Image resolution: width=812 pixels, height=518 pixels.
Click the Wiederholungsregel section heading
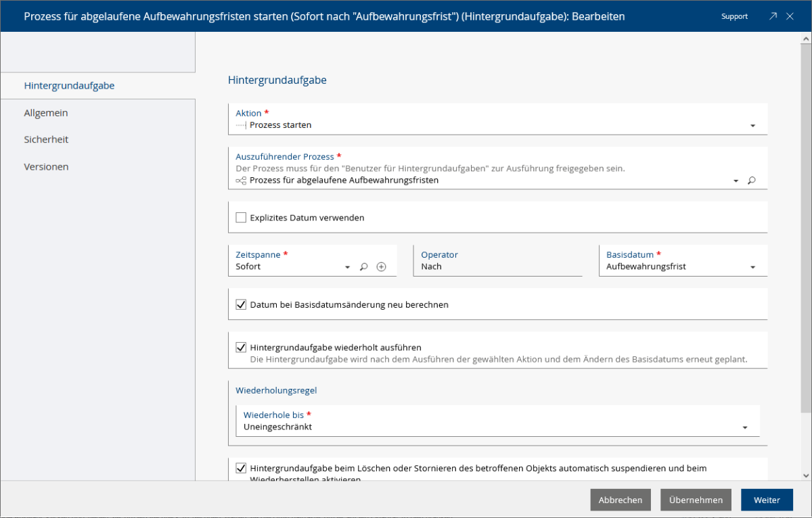coord(276,390)
